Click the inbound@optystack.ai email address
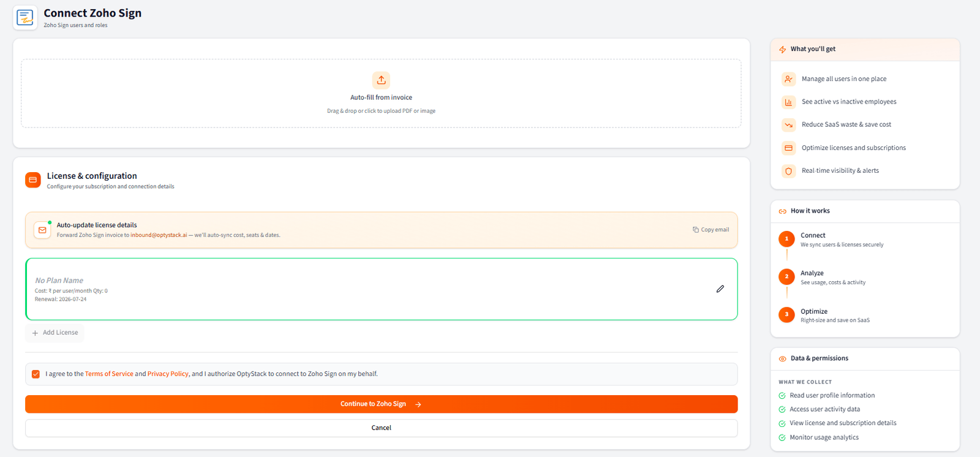Image resolution: width=980 pixels, height=457 pixels. coord(159,235)
